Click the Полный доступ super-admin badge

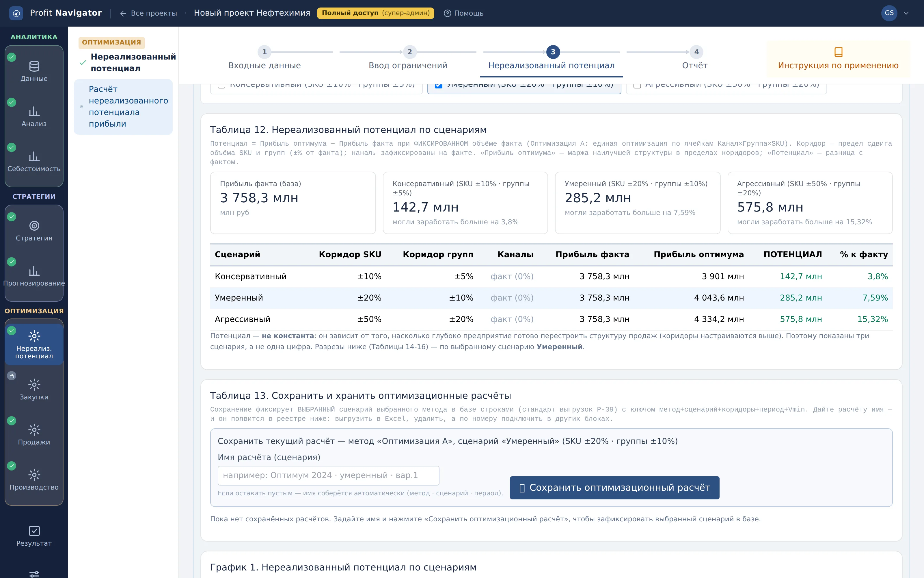point(375,13)
